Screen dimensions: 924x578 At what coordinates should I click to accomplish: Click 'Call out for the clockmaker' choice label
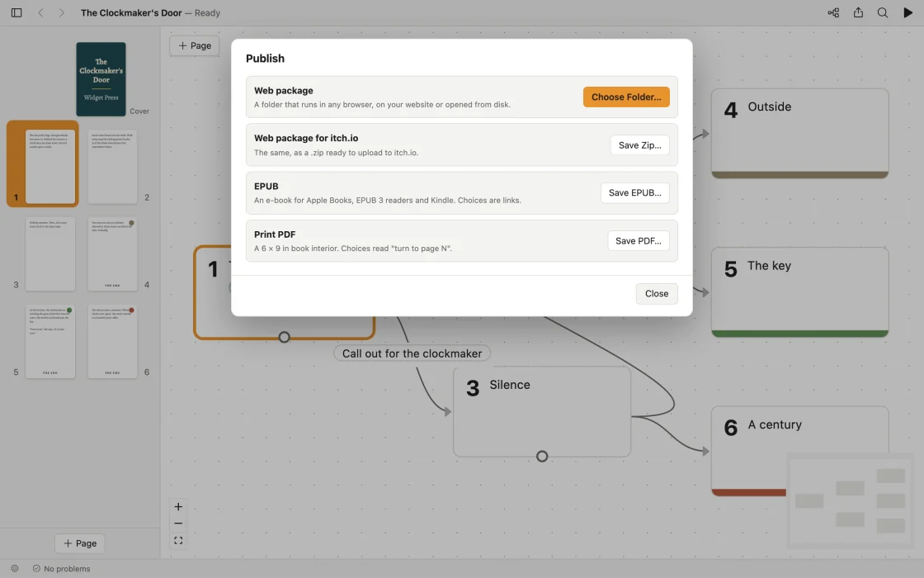click(412, 353)
